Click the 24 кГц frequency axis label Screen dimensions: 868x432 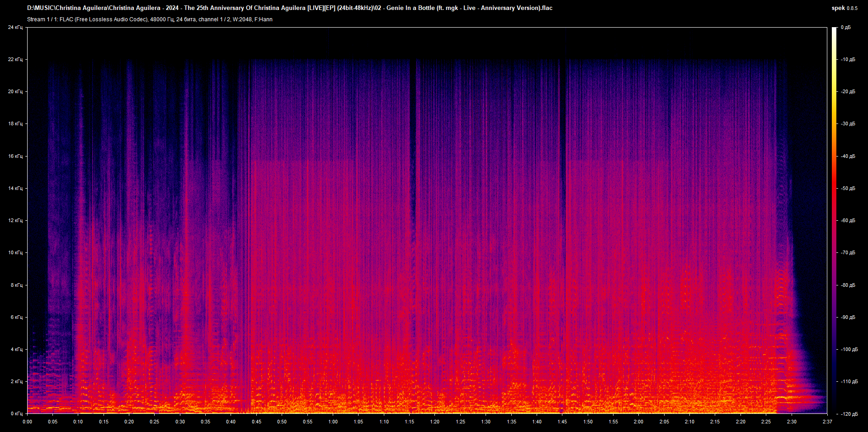16,27
